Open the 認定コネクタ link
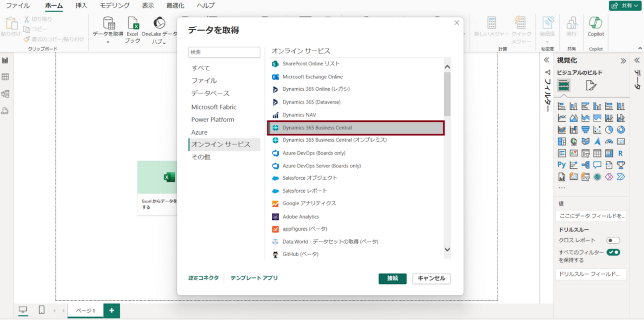Image resolution: width=644 pixels, height=320 pixels. (x=203, y=278)
